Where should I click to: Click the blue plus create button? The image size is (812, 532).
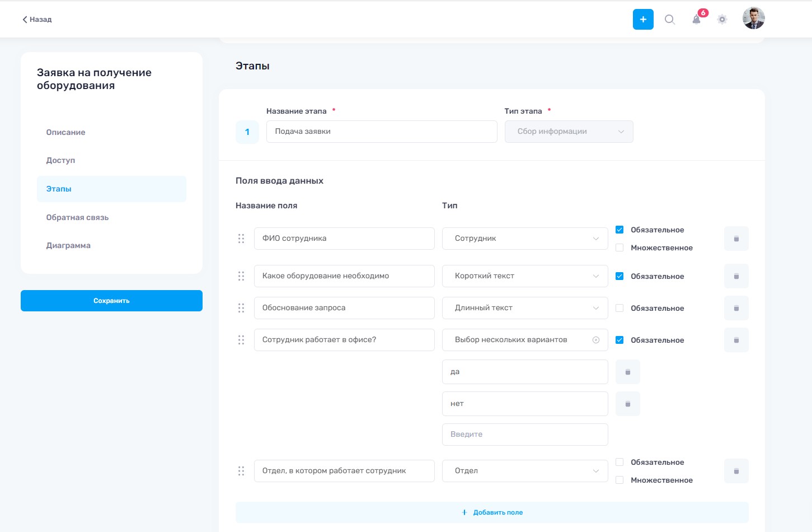pyautogui.click(x=643, y=19)
